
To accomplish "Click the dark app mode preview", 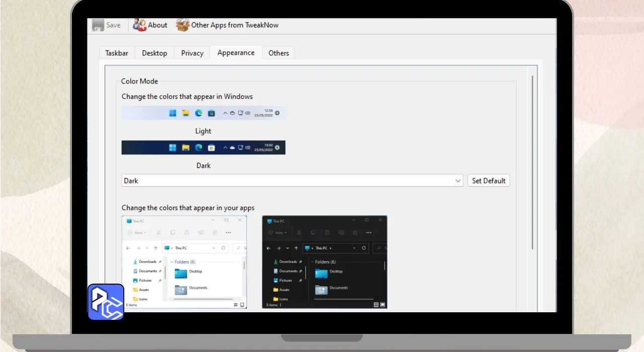I will 325,262.
